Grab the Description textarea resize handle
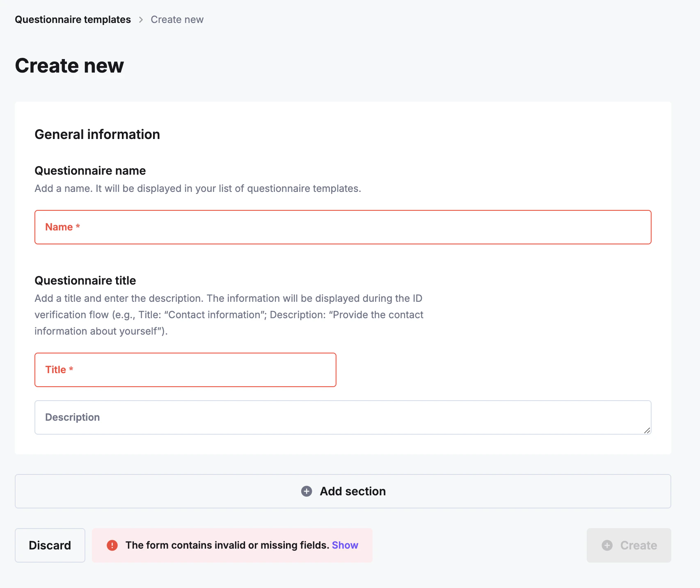700x588 pixels. point(647,430)
